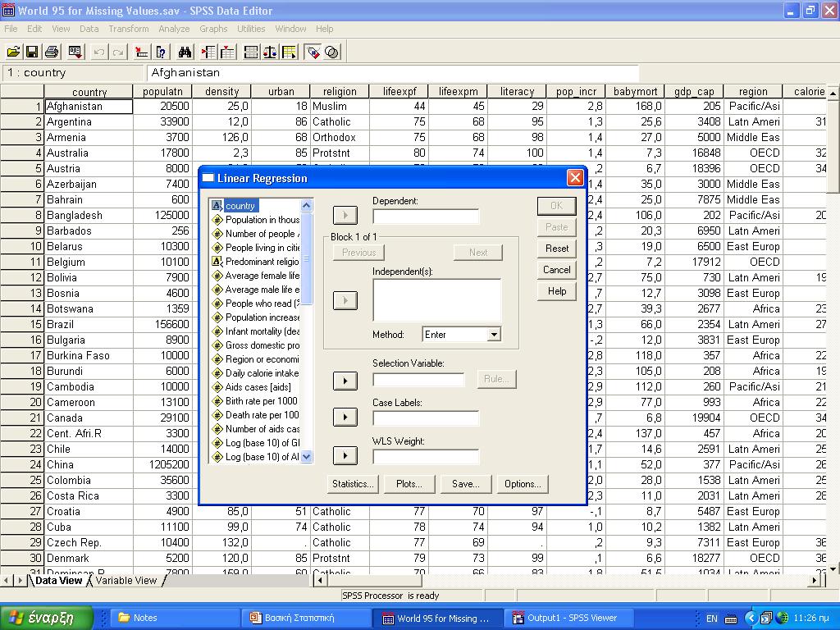Image resolution: width=840 pixels, height=630 pixels.
Task: Select 'Birth rate per 1000' variable in list
Action: click(256, 400)
